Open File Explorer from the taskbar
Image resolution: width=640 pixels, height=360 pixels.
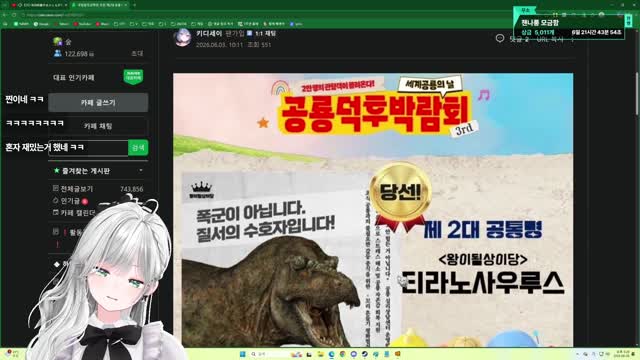tap(320, 354)
